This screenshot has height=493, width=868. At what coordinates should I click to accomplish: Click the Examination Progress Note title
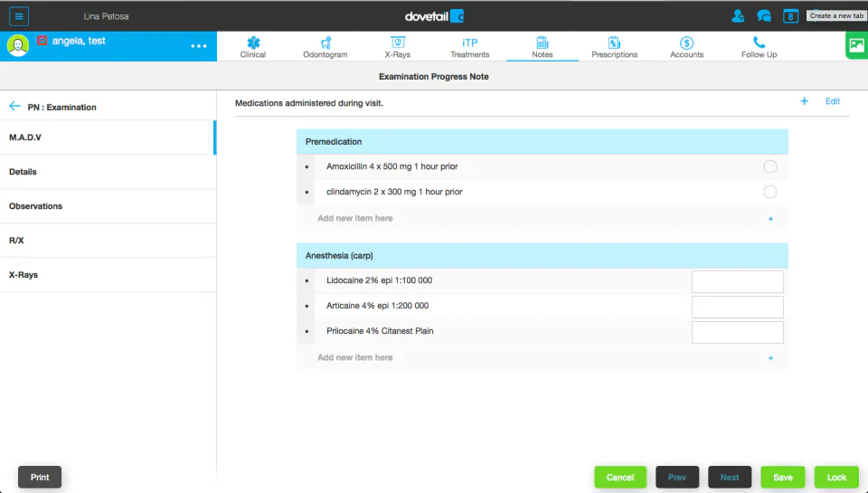pyautogui.click(x=433, y=77)
